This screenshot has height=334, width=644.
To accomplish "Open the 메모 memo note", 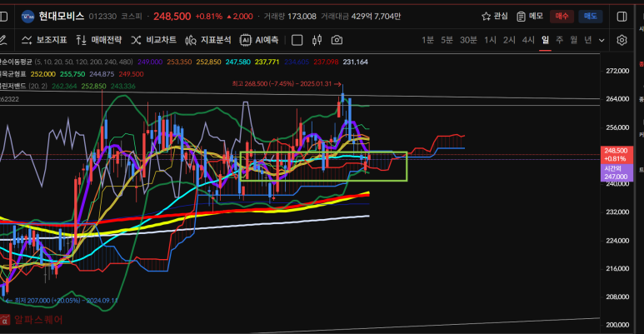I will point(530,16).
